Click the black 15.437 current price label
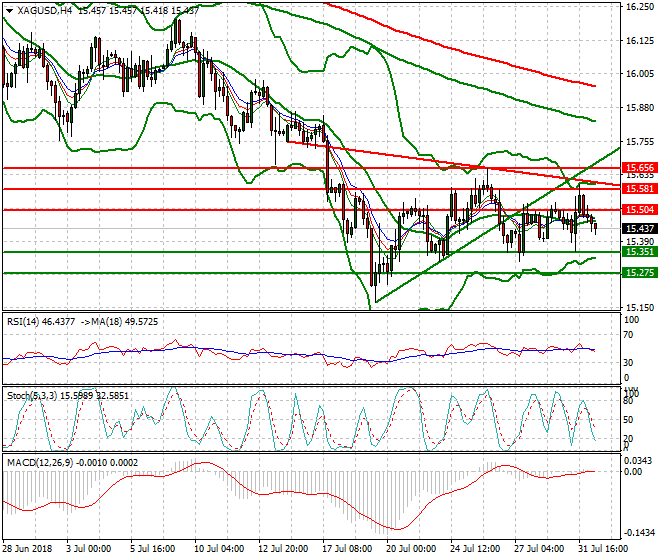The height and width of the screenshot is (560, 660). coord(640,229)
